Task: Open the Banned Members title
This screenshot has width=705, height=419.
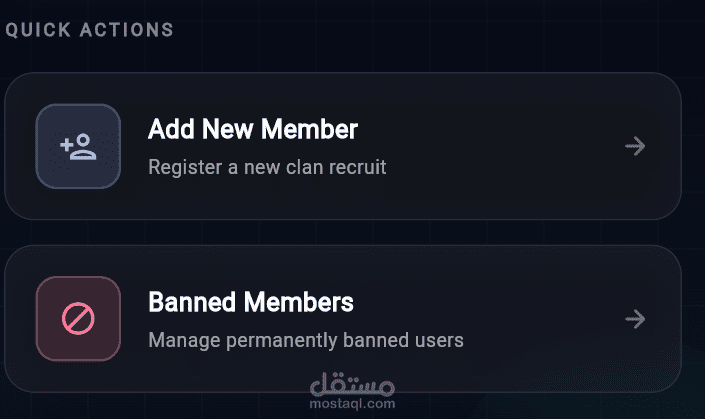Action: pos(250,301)
